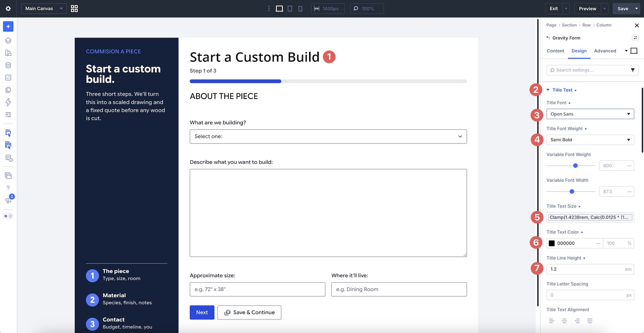Image resolution: width=644 pixels, height=333 pixels.
Task: Open the Layers icon in sidebar
Action: point(8,41)
